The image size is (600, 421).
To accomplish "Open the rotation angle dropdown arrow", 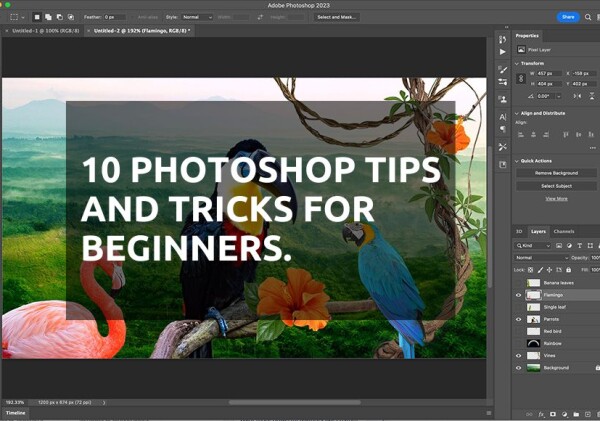I will pos(559,96).
